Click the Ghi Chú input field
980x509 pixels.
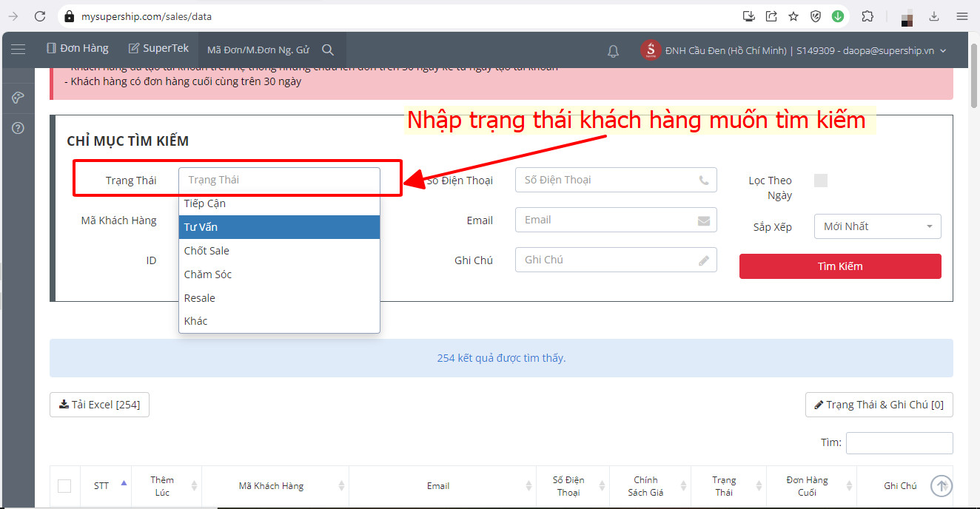coord(616,260)
